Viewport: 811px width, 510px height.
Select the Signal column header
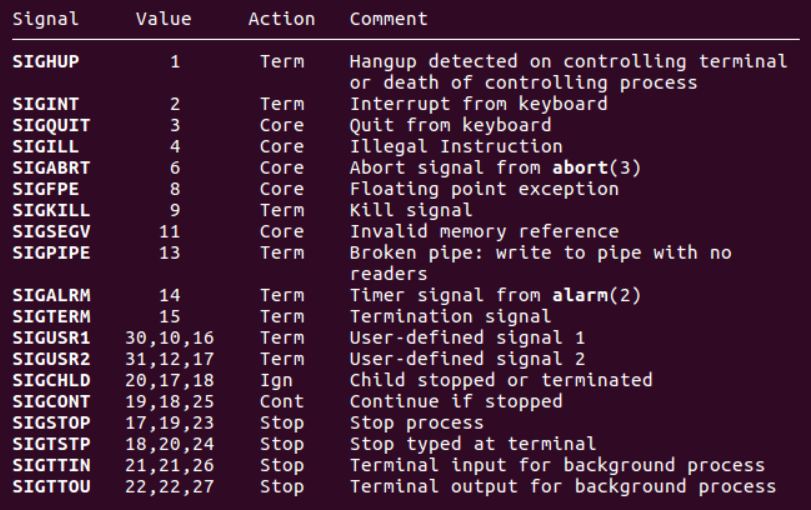46,20
